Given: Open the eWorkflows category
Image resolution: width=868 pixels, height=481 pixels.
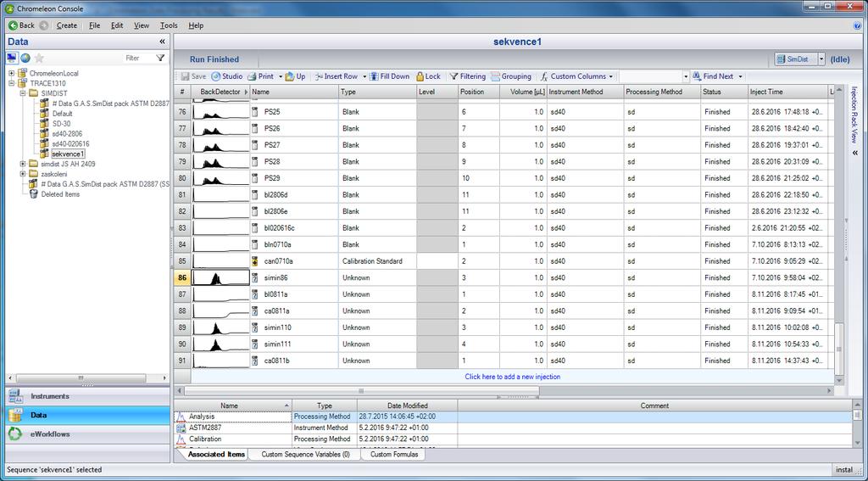Looking at the screenshot, I should 87,433.
